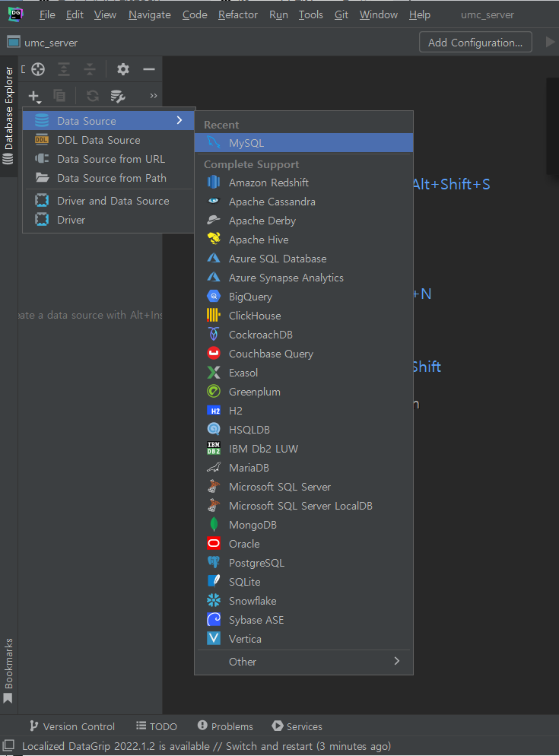Choose Oracle data source
The image size is (559, 756).
click(x=304, y=544)
